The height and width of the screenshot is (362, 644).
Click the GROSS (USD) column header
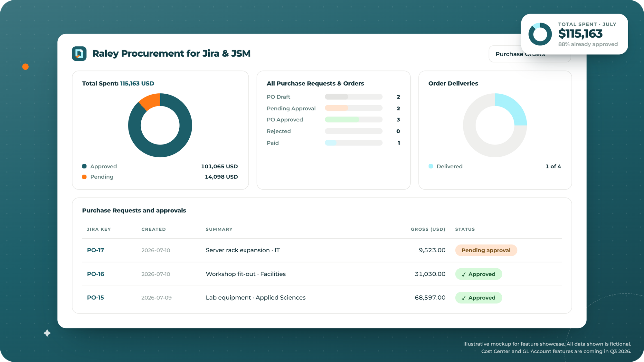pyautogui.click(x=428, y=229)
